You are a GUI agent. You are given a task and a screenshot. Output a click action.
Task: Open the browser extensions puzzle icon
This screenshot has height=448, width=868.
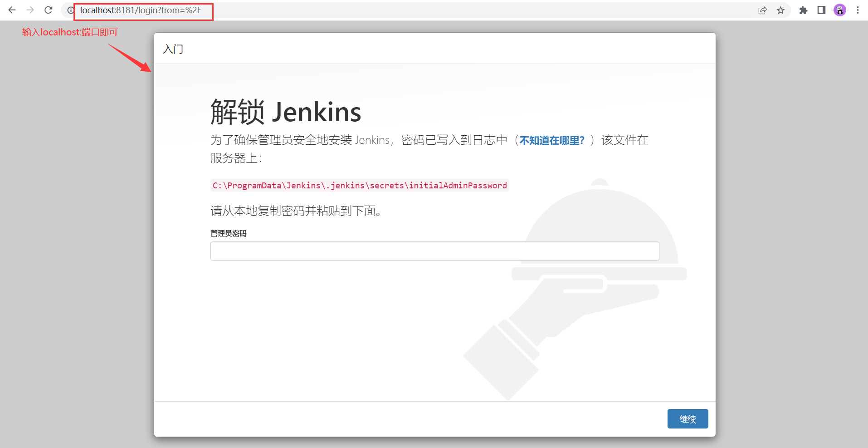click(x=803, y=10)
